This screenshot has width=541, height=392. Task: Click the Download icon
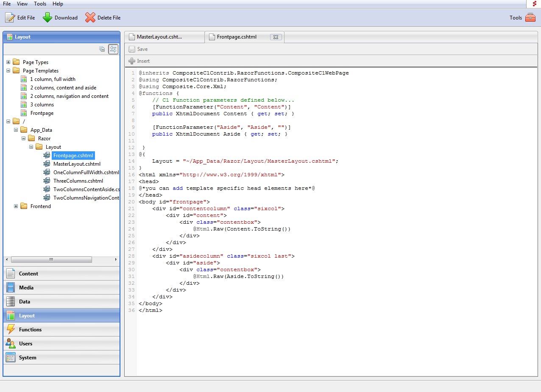coord(47,17)
